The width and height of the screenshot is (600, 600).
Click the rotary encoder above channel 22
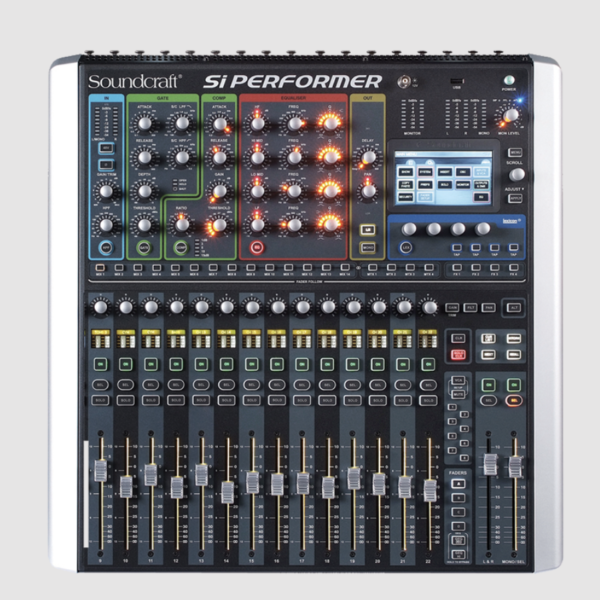[429, 307]
